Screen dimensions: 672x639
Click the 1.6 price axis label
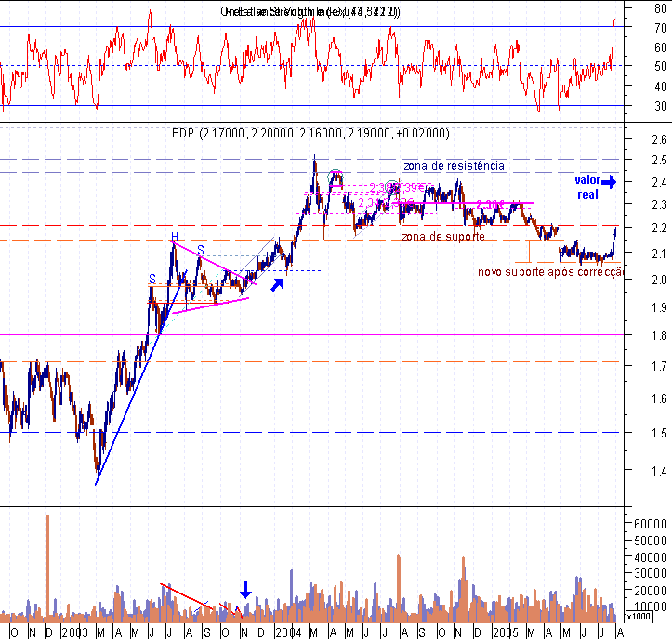[x=659, y=398]
